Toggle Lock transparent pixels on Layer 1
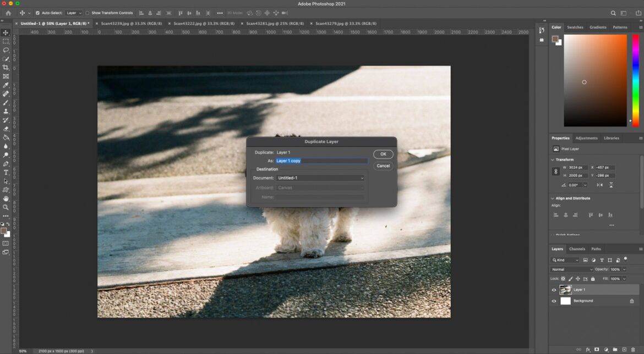Image resolution: width=644 pixels, height=354 pixels. pos(563,279)
